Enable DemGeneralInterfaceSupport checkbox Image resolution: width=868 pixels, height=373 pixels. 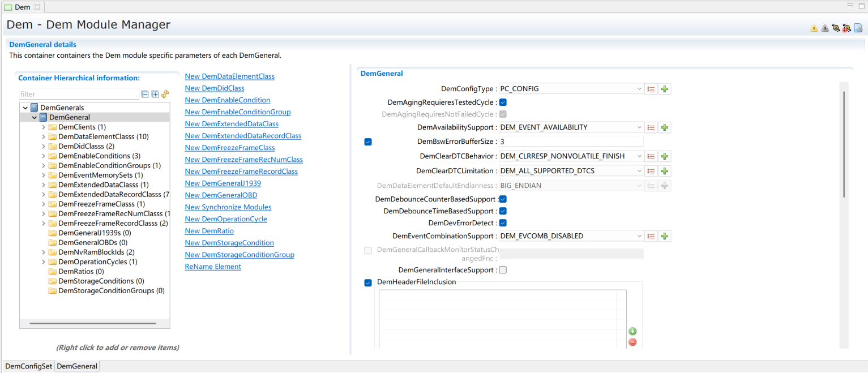(503, 270)
